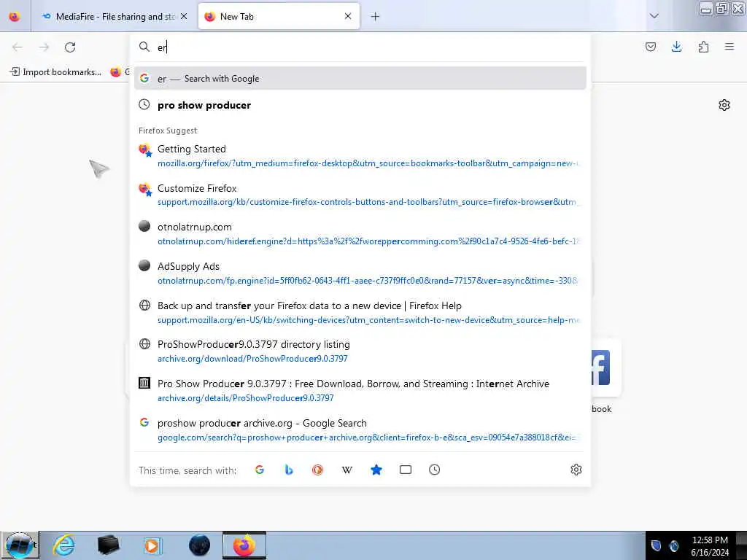Go back with the back arrow
The width and height of the screenshot is (747, 560).
pos(18,47)
